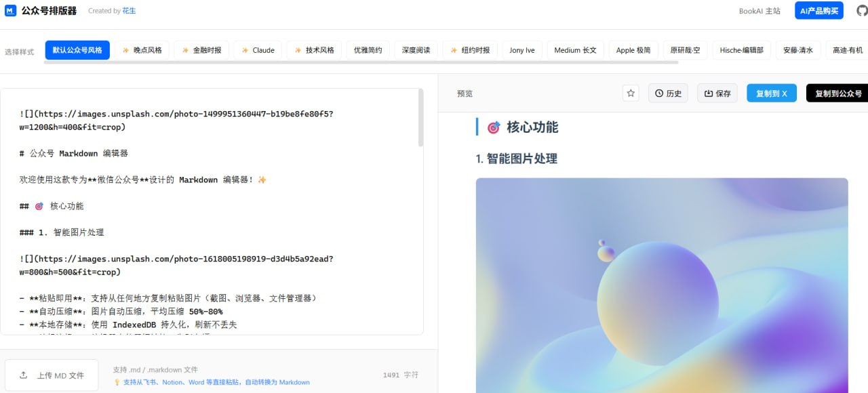
Task: Click the **本地存储** IndexedDB editor line
Action: (128, 325)
